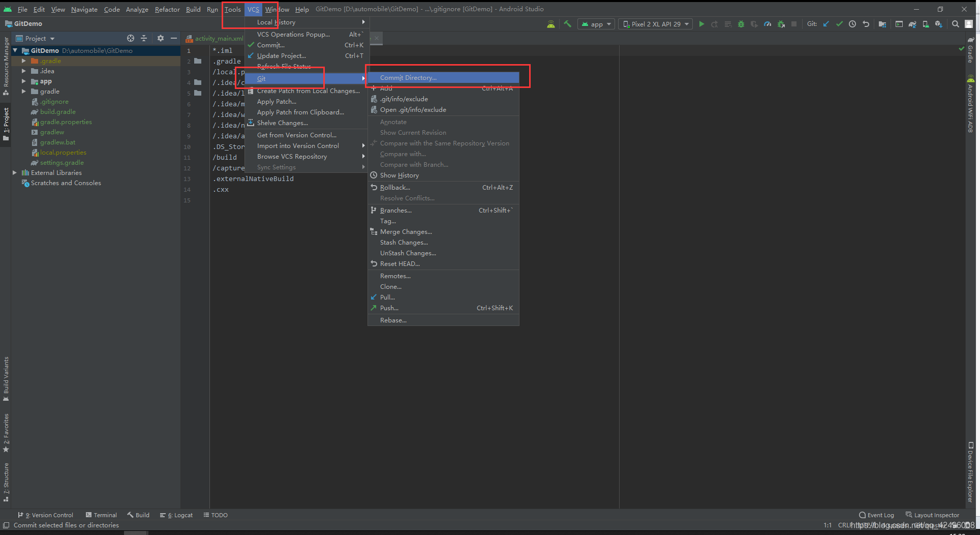980x535 pixels.
Task: Collapse the GitDemo root node
Action: pos(15,50)
